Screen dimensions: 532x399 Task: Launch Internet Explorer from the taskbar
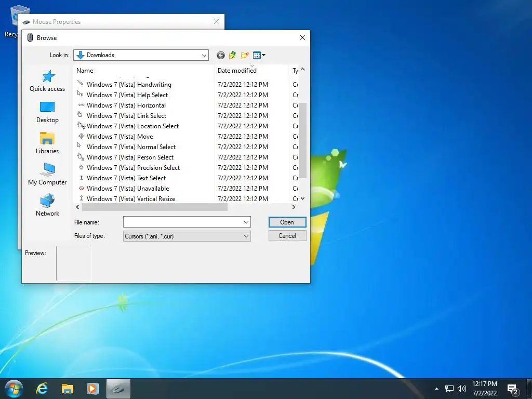(x=42, y=389)
